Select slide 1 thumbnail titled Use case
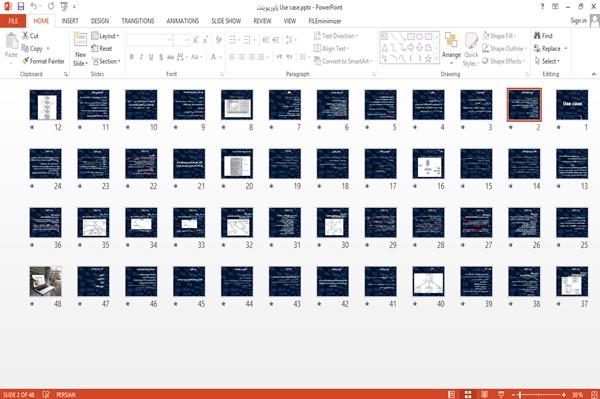The image size is (600, 399). (572, 104)
